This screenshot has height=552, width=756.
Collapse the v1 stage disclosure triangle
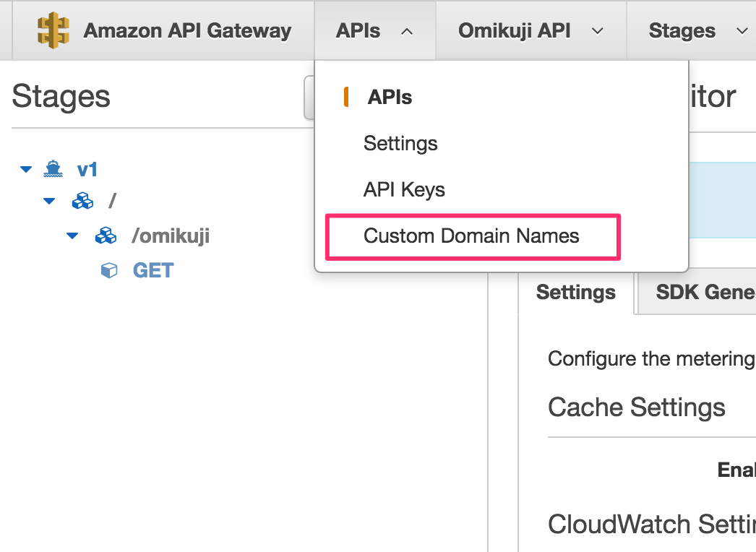pos(26,168)
